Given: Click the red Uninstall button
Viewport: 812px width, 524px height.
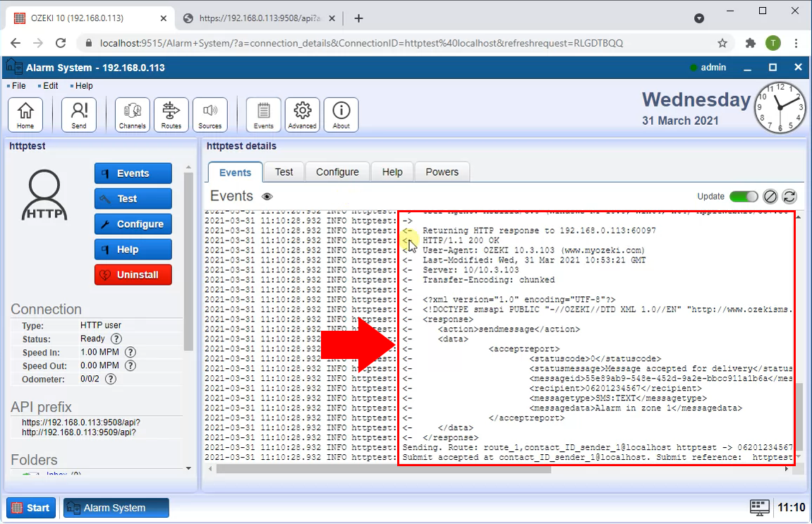Looking at the screenshot, I should [133, 275].
